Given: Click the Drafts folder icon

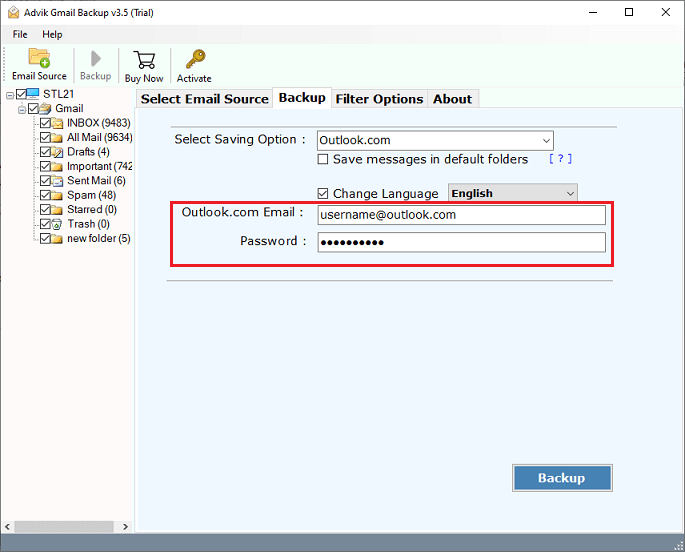Looking at the screenshot, I should point(57,152).
